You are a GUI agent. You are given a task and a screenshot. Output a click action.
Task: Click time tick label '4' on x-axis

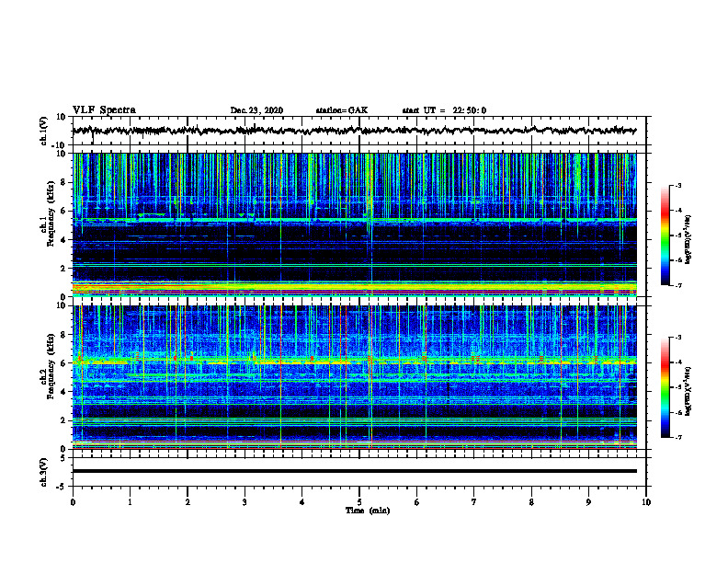tap(302, 502)
